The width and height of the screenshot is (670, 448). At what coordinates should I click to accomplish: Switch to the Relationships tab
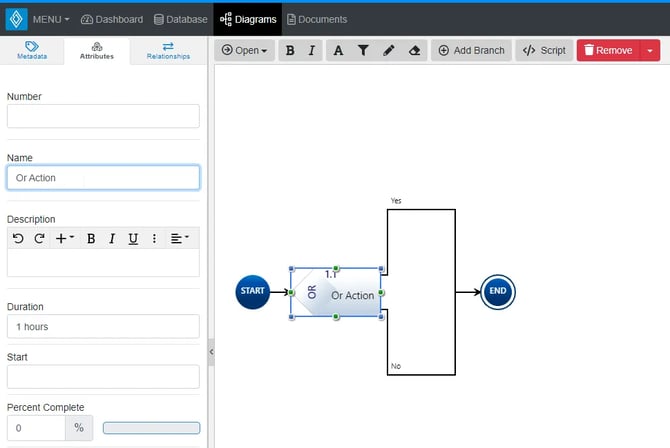[168, 51]
